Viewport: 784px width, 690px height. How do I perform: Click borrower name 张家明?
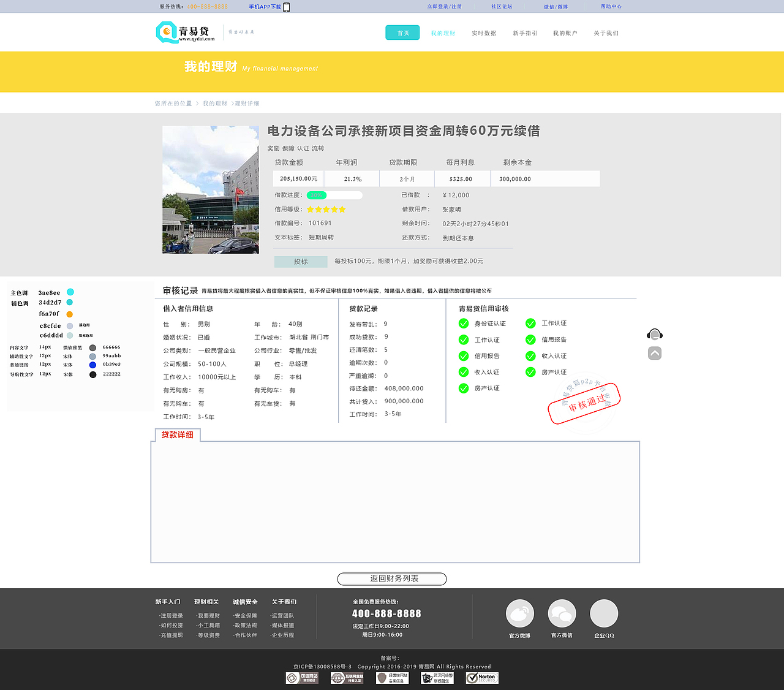pos(451,210)
